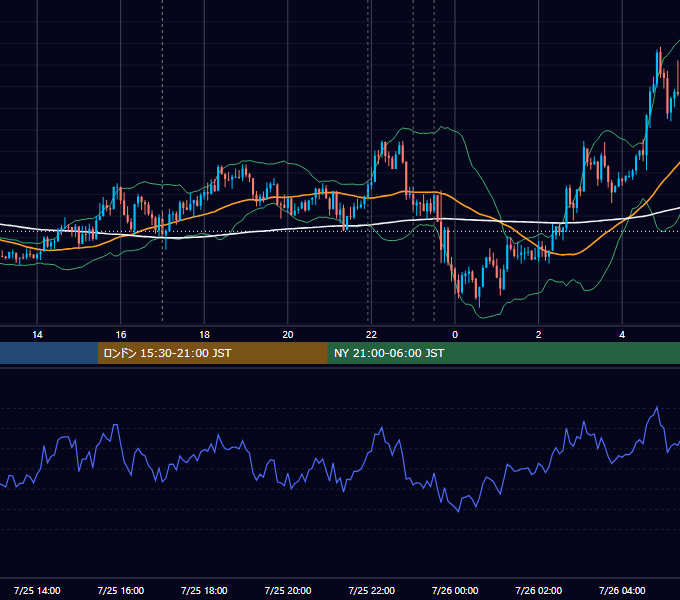Click hour label 14 on chart axis

[x=37, y=335]
